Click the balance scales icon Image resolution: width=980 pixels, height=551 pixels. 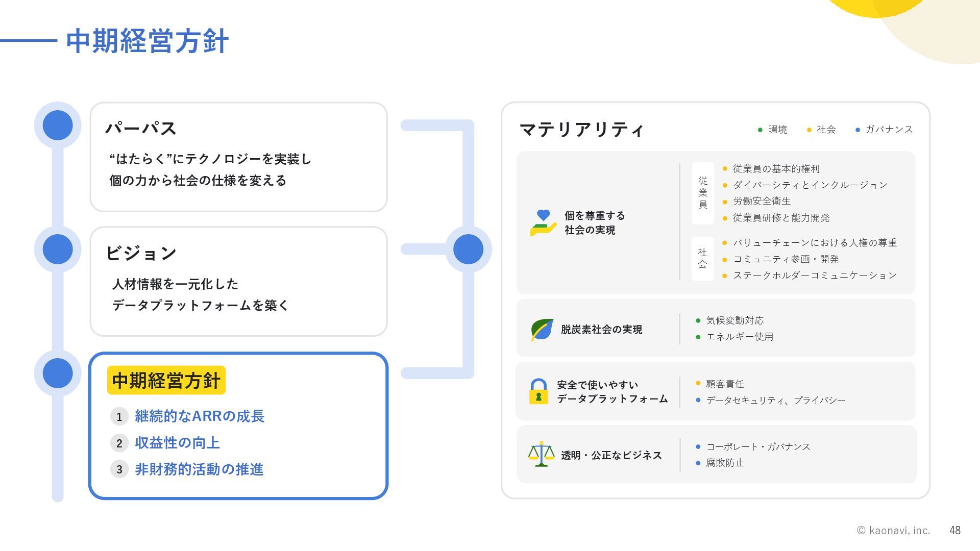pos(541,454)
